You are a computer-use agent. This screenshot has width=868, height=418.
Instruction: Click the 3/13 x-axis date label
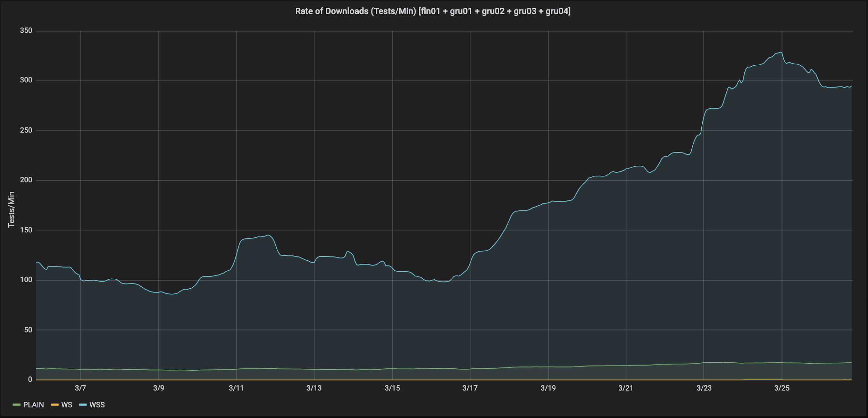[x=314, y=388]
